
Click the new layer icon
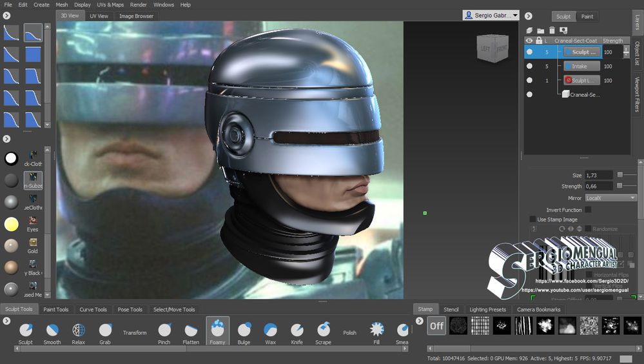529,30
